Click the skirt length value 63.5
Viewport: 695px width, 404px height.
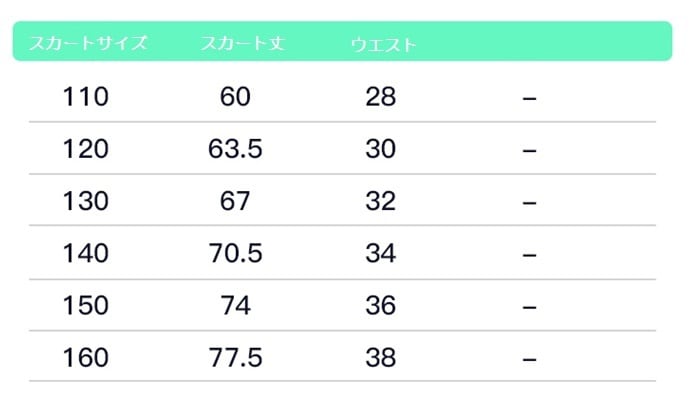pyautogui.click(x=235, y=150)
